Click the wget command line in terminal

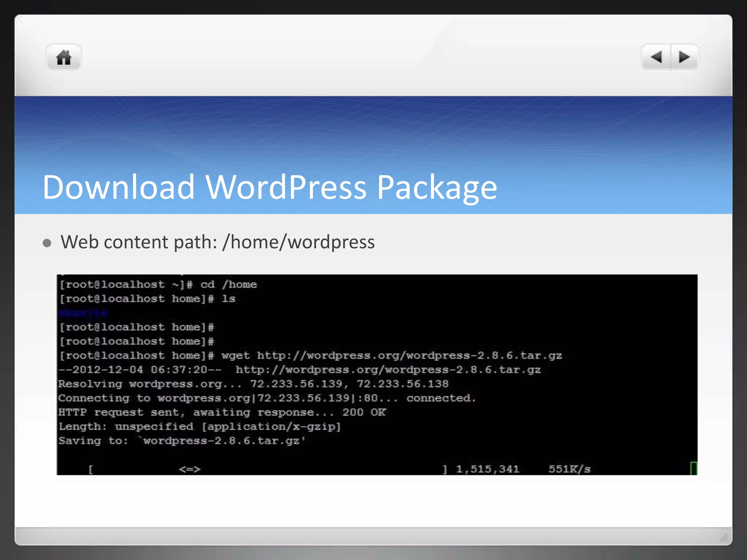tap(311, 355)
